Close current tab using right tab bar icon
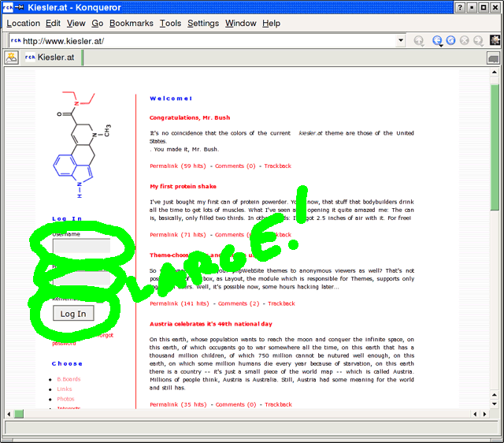Screen dimensions: 504x443 (x=493, y=58)
